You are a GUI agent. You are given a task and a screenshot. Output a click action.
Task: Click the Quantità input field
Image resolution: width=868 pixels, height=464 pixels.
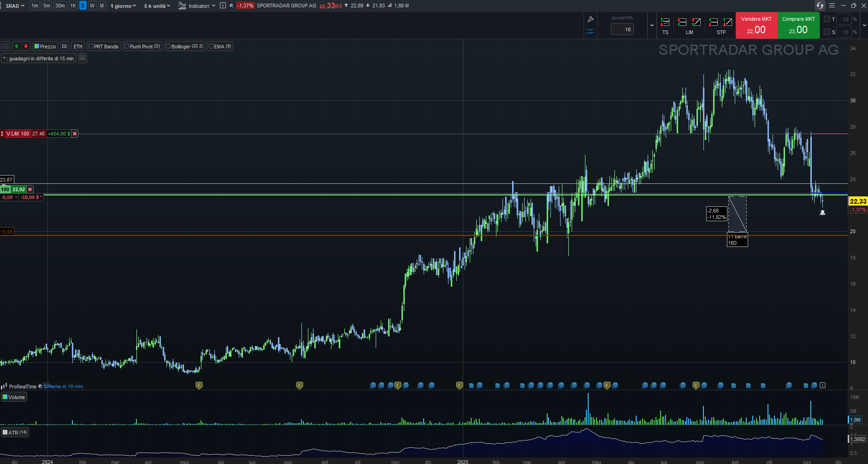[622, 29]
